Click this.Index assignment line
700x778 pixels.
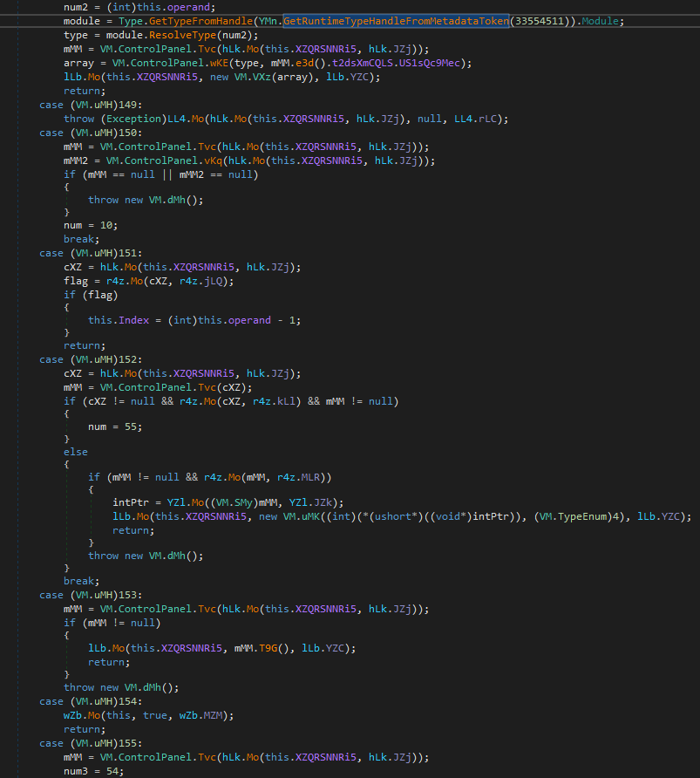pos(194,320)
